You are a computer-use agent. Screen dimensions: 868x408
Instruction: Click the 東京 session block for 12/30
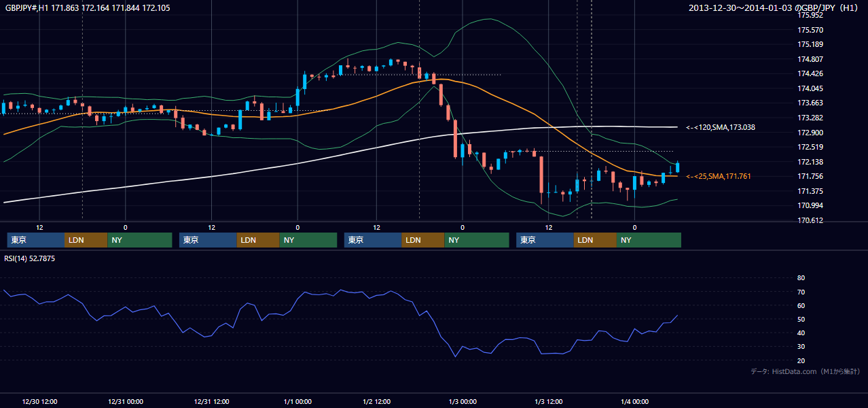coord(35,240)
